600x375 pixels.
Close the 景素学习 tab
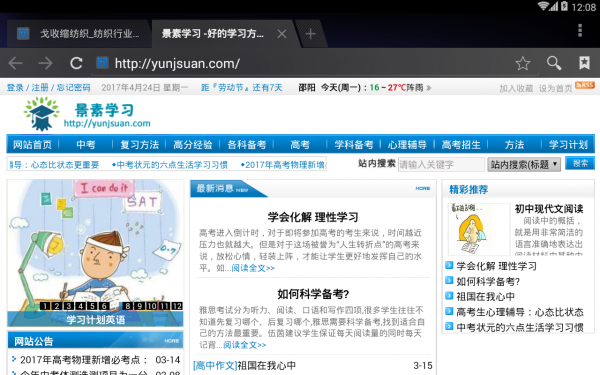tap(282, 34)
